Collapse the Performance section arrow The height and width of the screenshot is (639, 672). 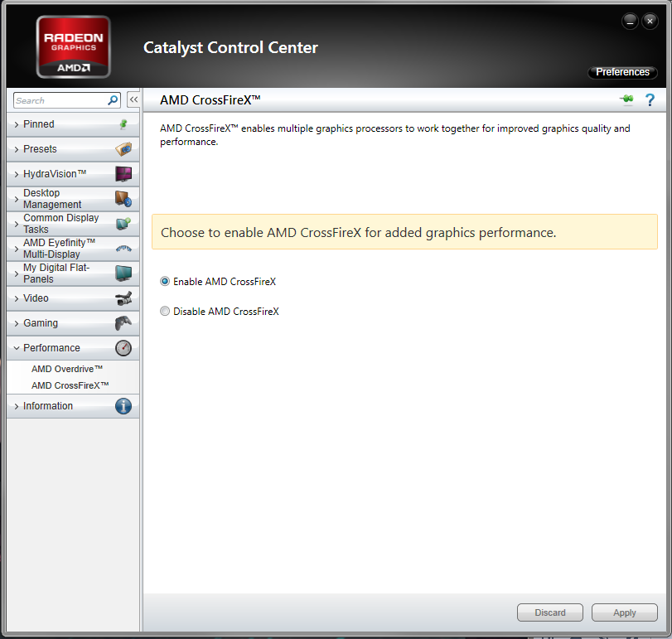point(17,348)
